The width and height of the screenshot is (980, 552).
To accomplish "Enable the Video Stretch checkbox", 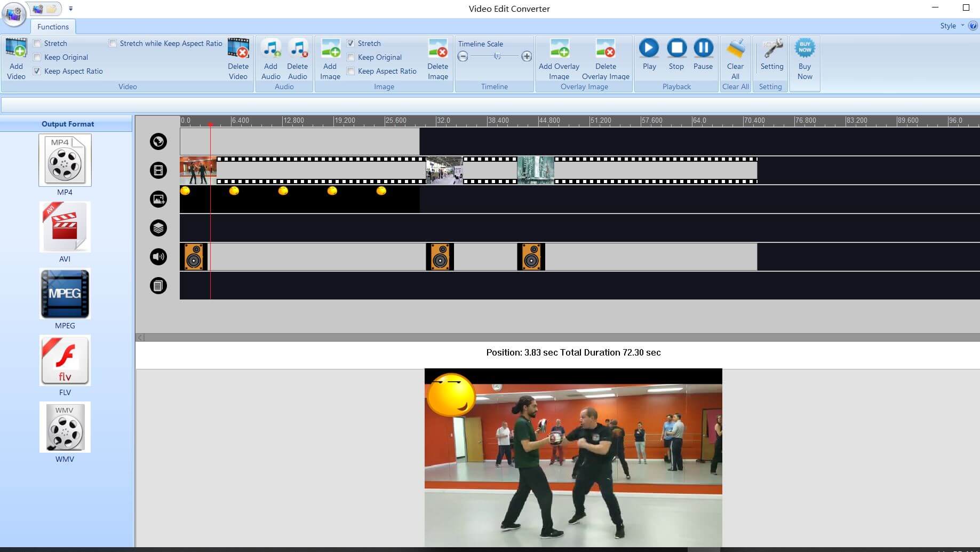I will [37, 43].
